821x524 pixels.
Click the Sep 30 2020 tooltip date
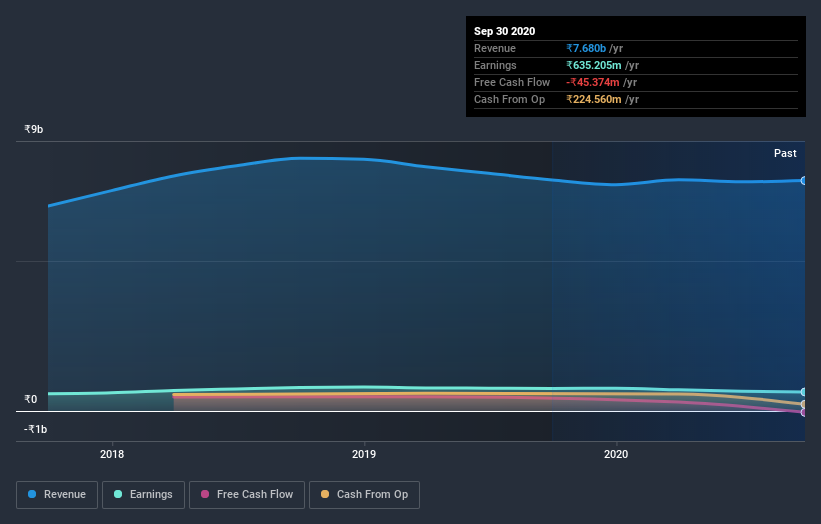pyautogui.click(x=504, y=31)
